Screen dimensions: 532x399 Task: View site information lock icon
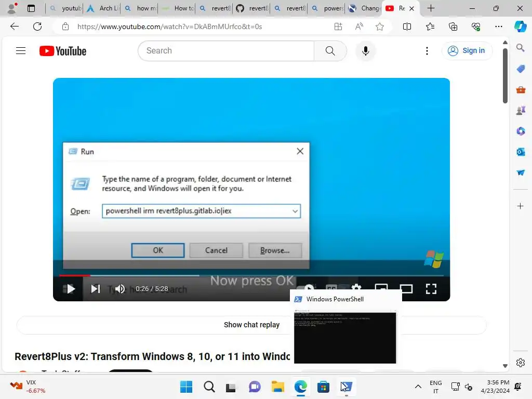pos(65,26)
